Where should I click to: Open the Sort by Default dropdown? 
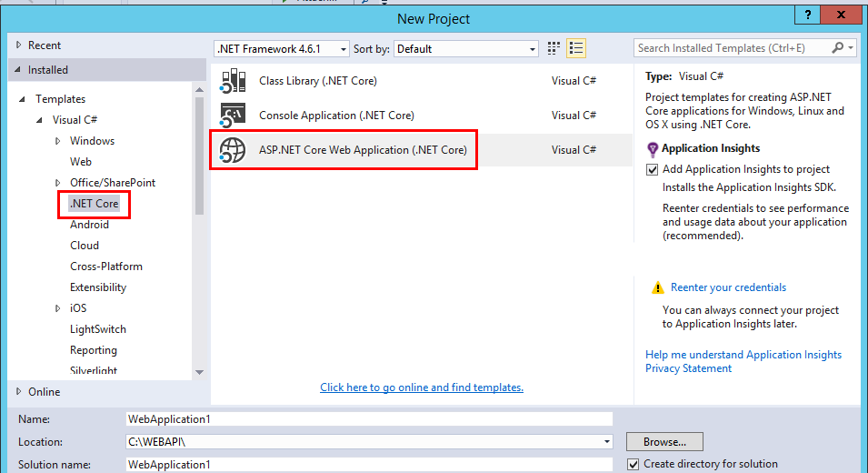[x=466, y=49]
